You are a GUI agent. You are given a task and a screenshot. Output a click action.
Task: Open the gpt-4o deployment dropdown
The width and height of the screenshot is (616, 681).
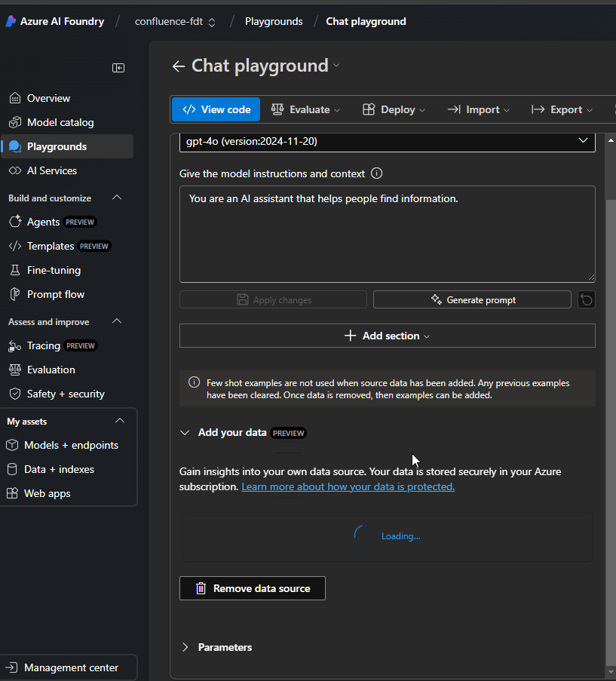pyautogui.click(x=388, y=142)
